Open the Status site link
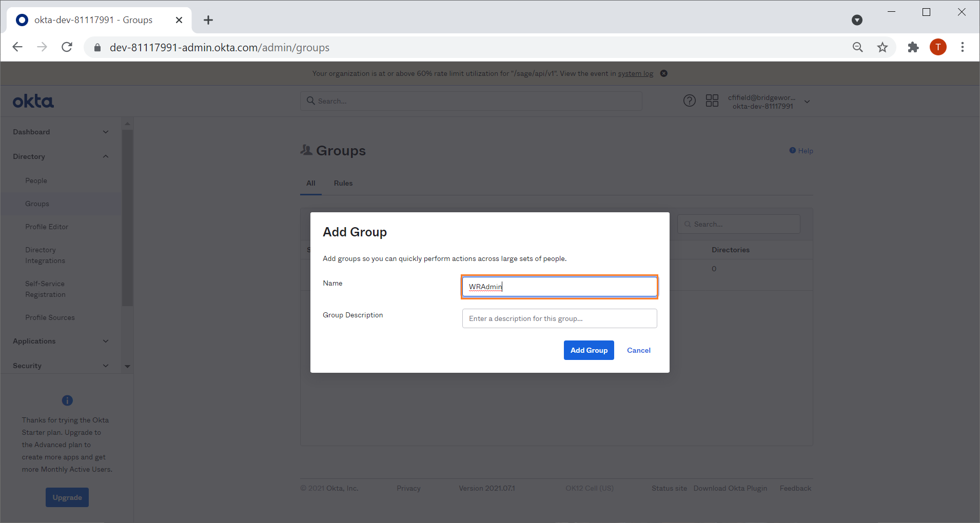 click(x=669, y=488)
